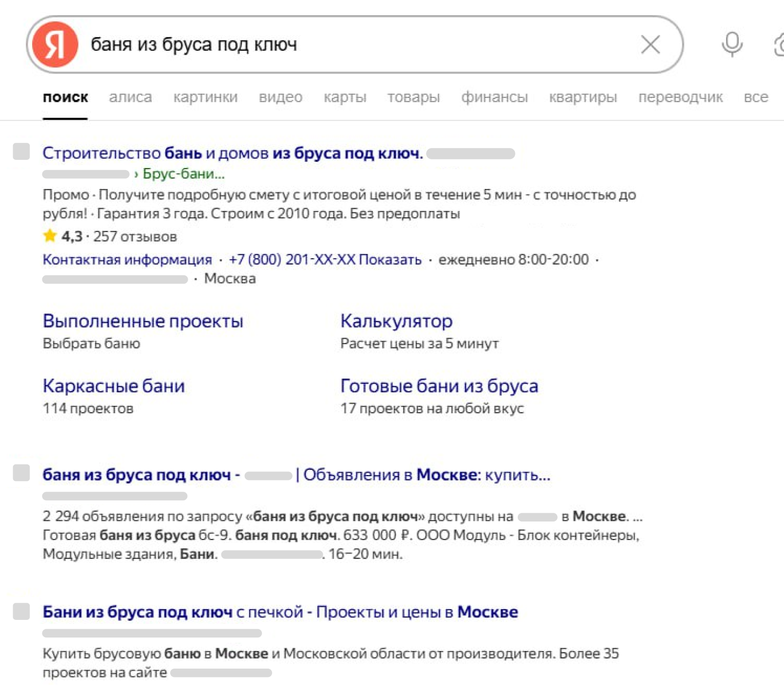This screenshot has width=784, height=692.
Task: Expand the 'все' services tab
Action: pos(756,97)
